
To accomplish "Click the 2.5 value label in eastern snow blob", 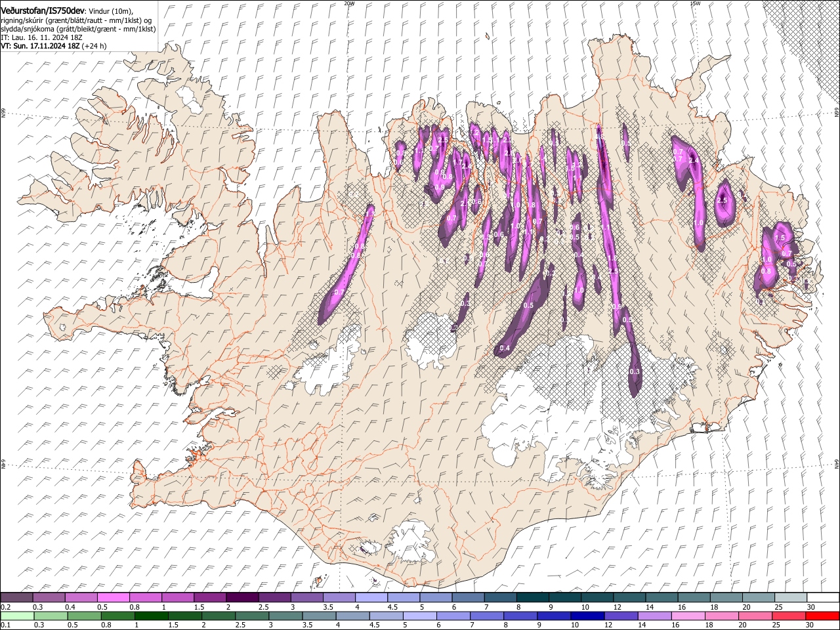I will 723,201.
